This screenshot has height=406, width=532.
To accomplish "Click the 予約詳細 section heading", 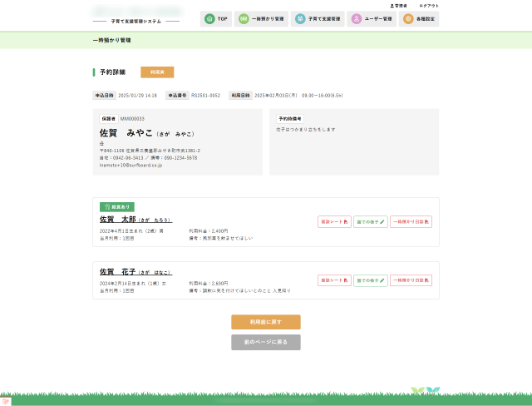I will (x=112, y=72).
